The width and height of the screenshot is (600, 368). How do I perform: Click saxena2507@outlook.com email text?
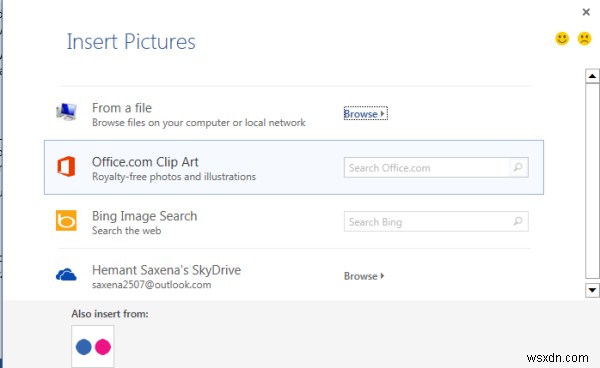point(152,285)
